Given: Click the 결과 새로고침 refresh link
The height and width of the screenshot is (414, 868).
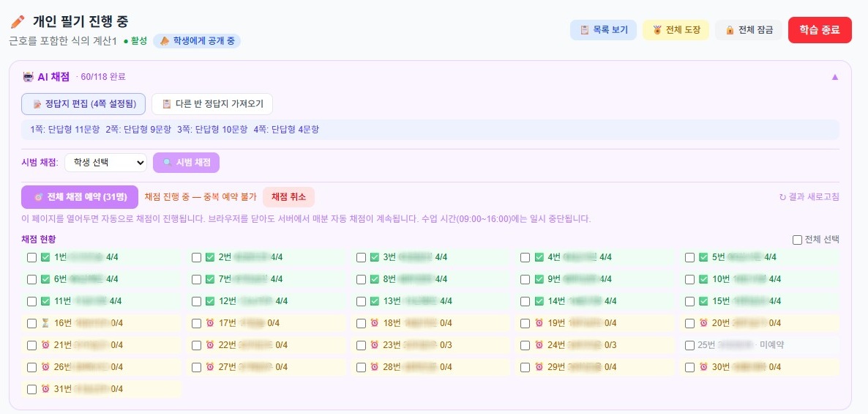Looking at the screenshot, I should tap(809, 197).
